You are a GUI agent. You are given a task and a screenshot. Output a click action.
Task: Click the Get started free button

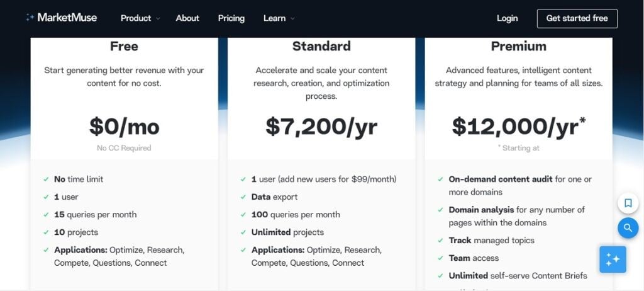[577, 18]
